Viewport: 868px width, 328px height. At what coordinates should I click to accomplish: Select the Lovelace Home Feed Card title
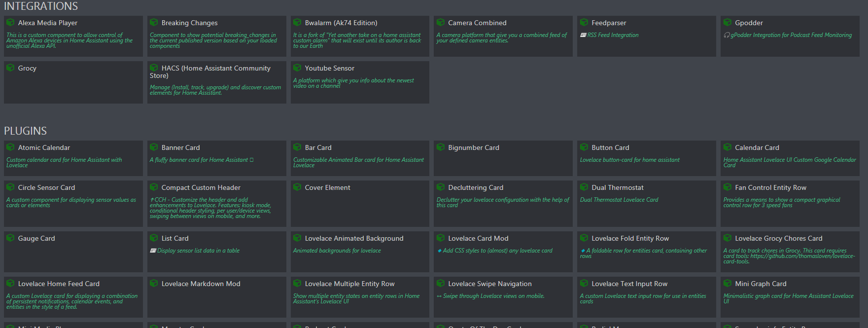coord(59,284)
